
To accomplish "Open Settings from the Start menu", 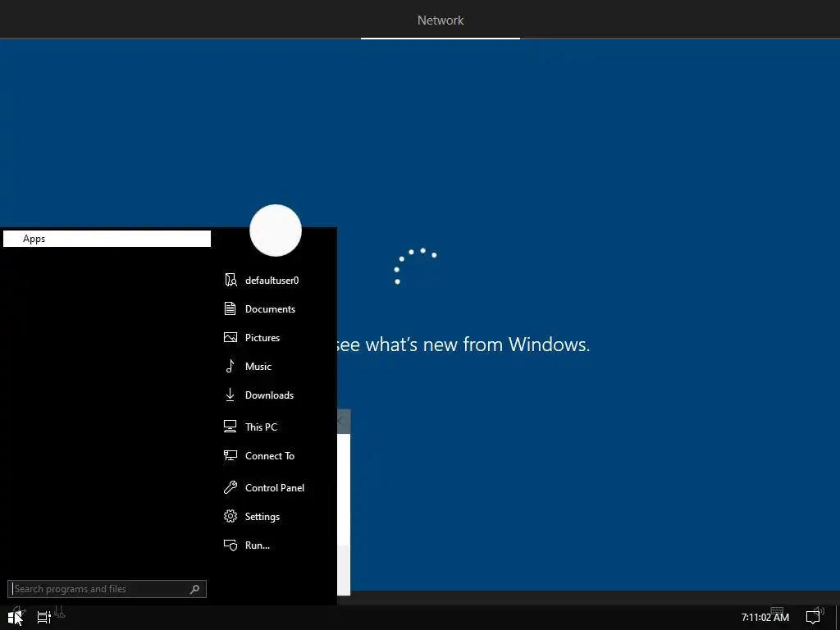I will [262, 517].
